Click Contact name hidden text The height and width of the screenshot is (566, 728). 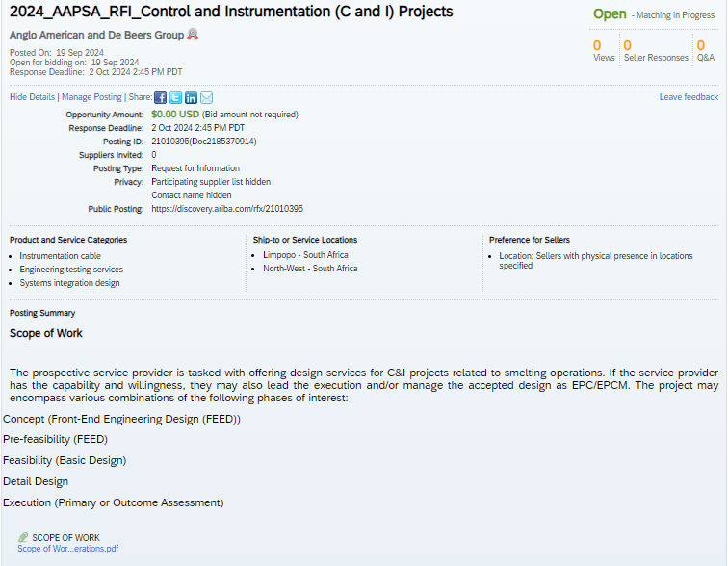tap(192, 194)
